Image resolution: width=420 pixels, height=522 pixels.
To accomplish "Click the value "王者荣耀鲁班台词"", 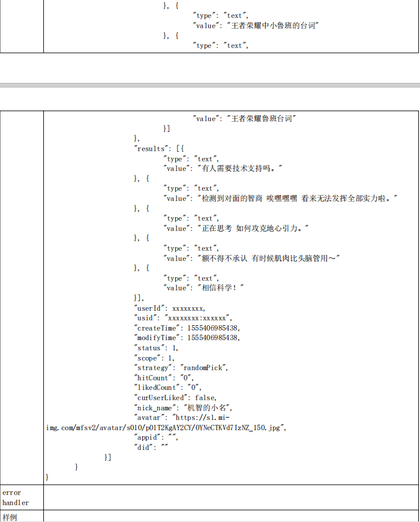I will tap(262, 119).
